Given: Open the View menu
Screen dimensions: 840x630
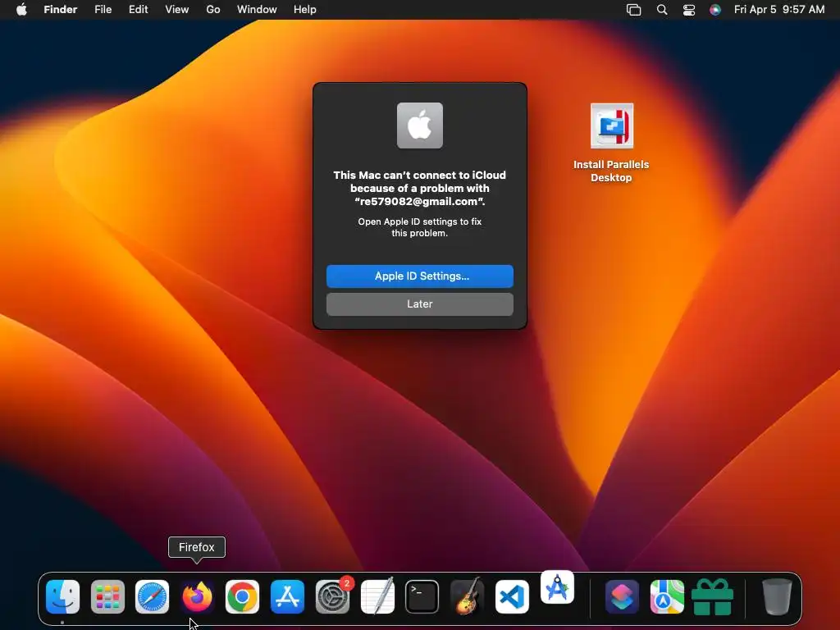Looking at the screenshot, I should (x=177, y=10).
